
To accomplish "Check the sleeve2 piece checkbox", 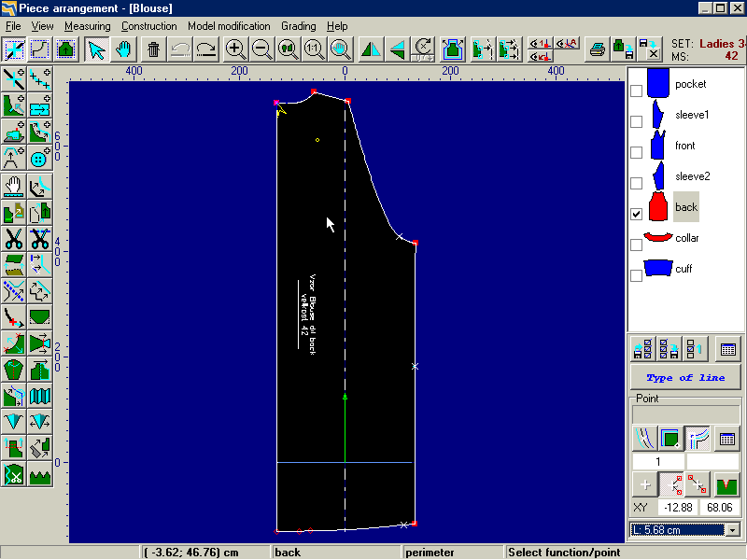I will [x=636, y=183].
